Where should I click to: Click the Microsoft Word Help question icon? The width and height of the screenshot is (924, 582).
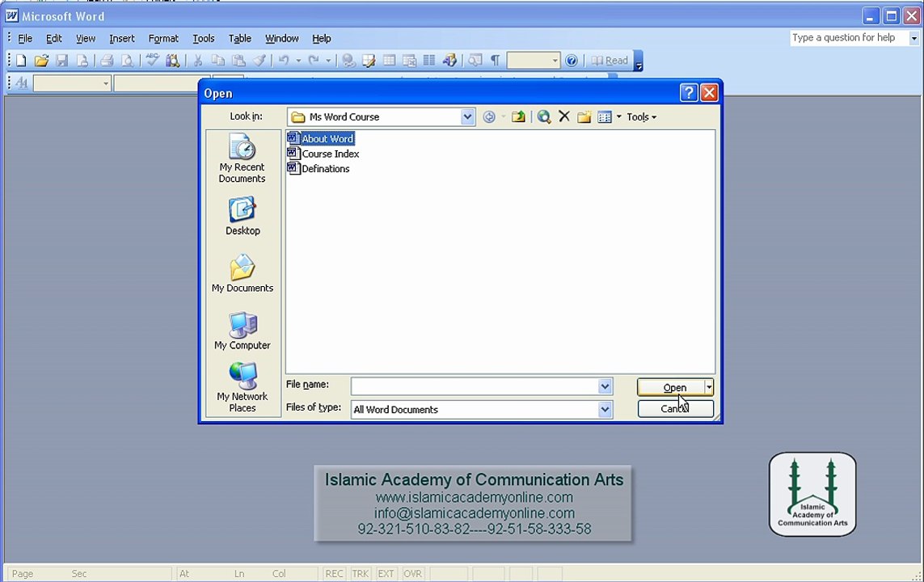571,60
